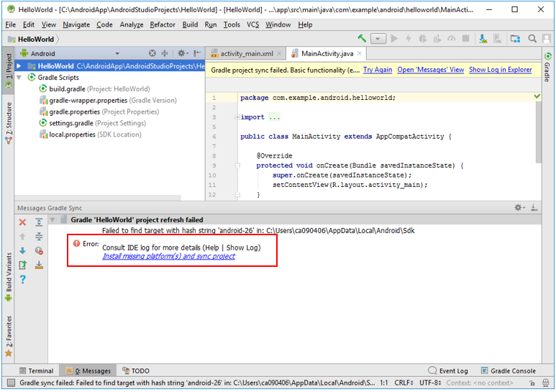Toggle the read-only lock icon in status bar
Viewport: 556px width, 392px height.
click(x=532, y=383)
